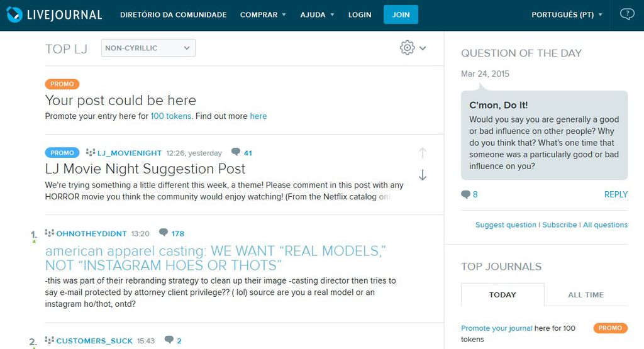The height and width of the screenshot is (349, 644).
Task: Click the 13:20 timestamp
Action: [140, 234]
